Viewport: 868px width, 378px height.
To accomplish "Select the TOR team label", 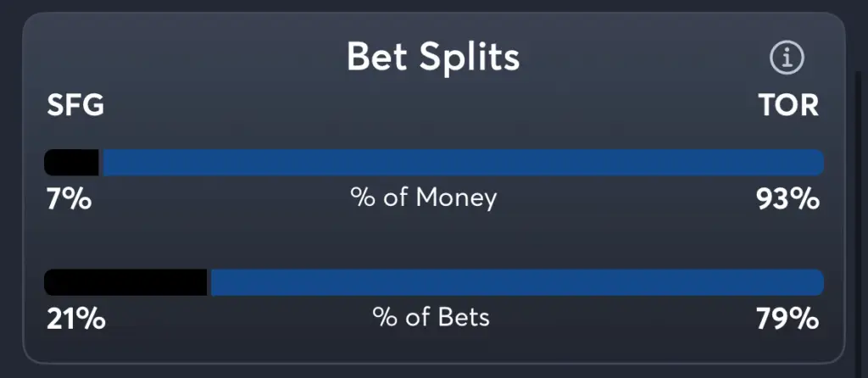I will (789, 105).
